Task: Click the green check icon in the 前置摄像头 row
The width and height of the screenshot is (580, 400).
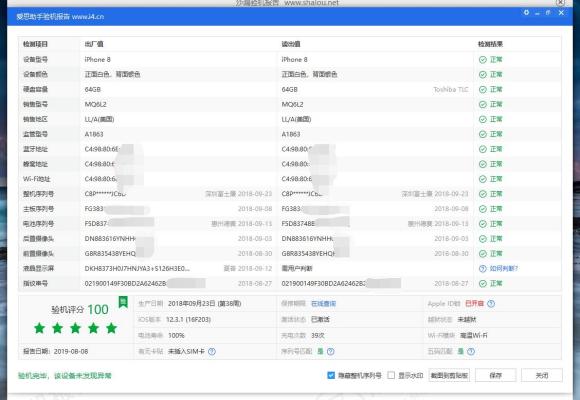Action: (x=483, y=253)
